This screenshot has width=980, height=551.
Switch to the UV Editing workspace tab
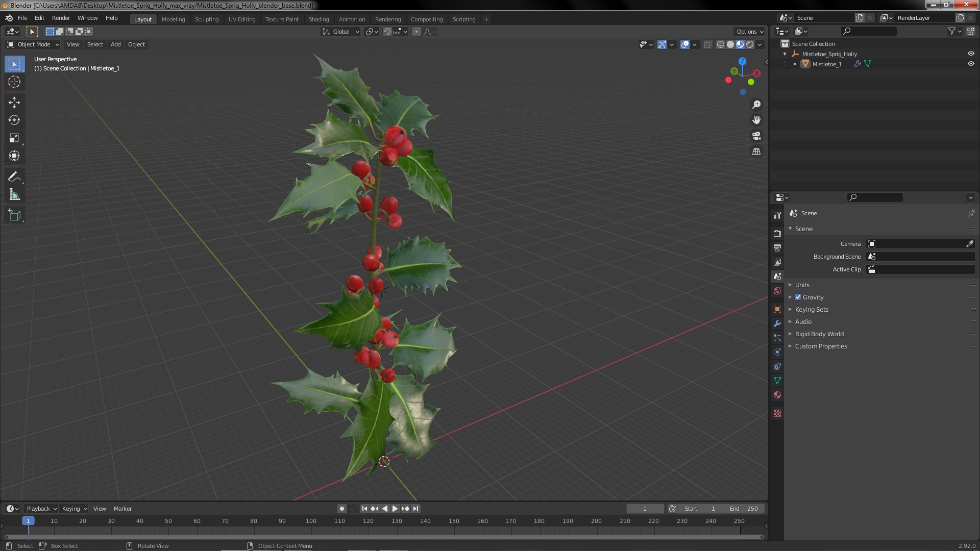pos(242,19)
